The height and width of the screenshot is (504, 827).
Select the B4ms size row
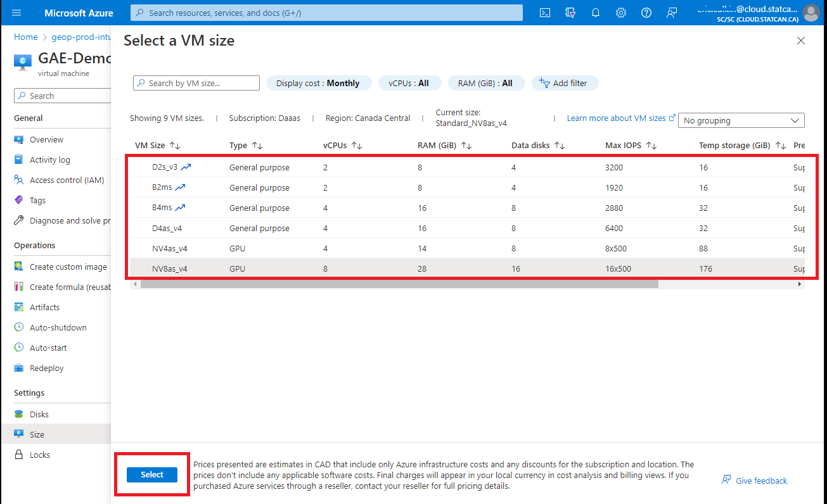[467, 208]
